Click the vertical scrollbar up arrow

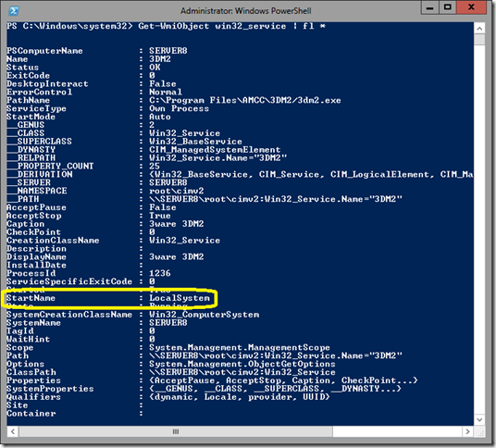[x=479, y=29]
